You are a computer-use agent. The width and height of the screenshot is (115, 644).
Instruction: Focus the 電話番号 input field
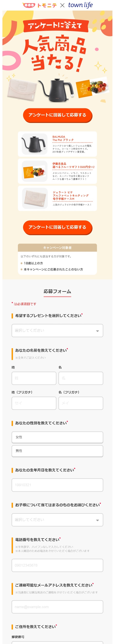coord(57,565)
